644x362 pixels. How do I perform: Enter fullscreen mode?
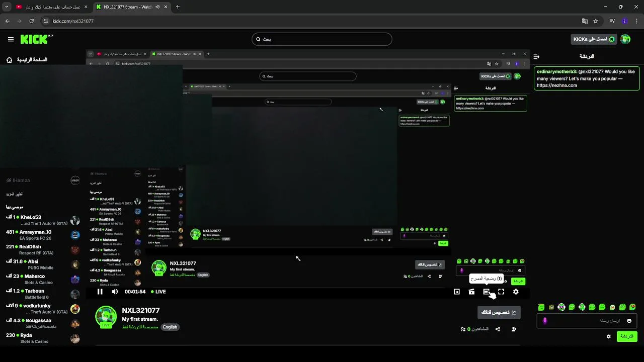pos(501,292)
